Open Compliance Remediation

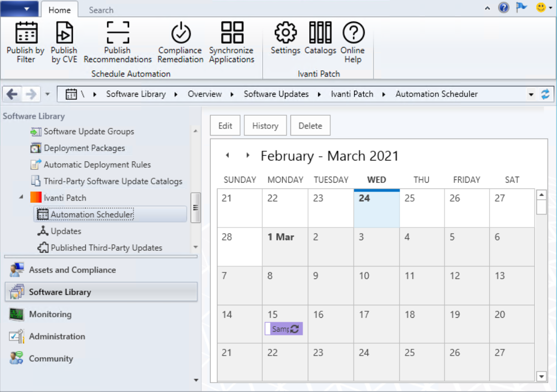click(180, 33)
